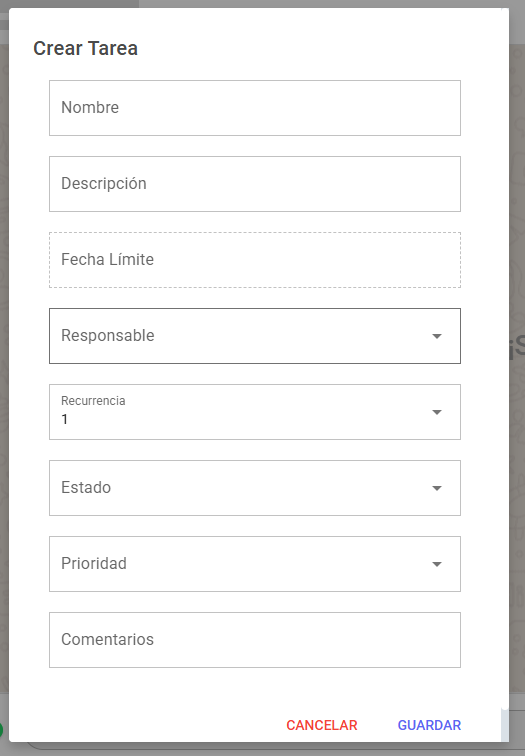Open the Prioridad select field
Image resolution: width=525 pixels, height=756 pixels.
coord(255,564)
